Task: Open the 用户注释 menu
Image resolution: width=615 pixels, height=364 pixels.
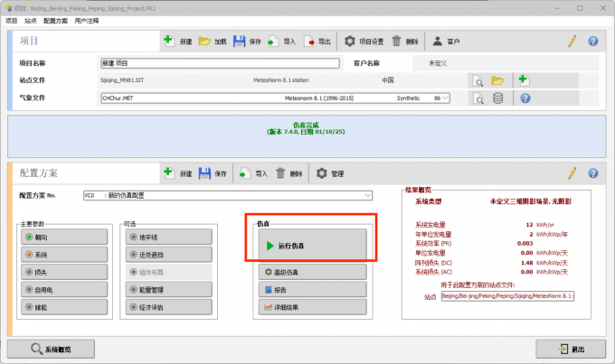Action: pos(87,19)
